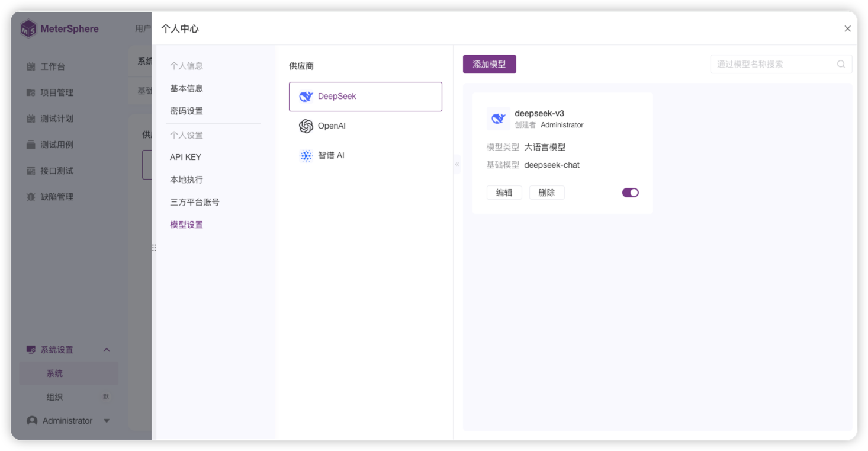Click the search magnifier icon
This screenshot has width=868, height=451.
click(841, 64)
